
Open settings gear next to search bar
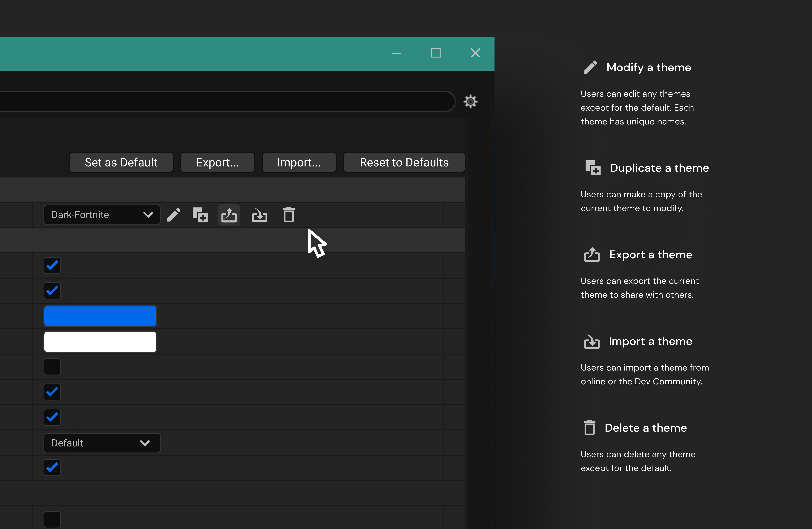(x=470, y=101)
